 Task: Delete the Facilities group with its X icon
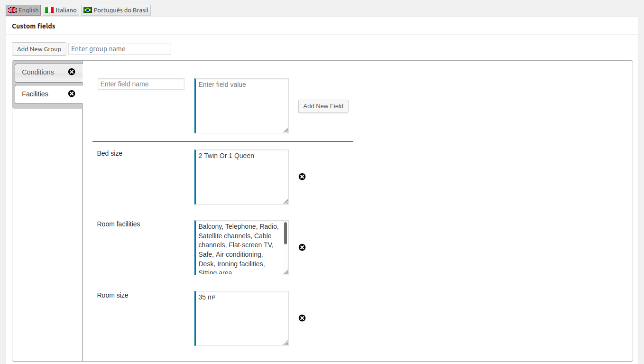72,94
